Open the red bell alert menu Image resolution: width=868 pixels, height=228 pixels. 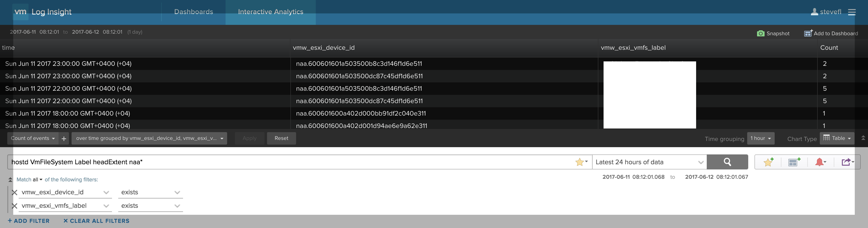click(x=820, y=162)
